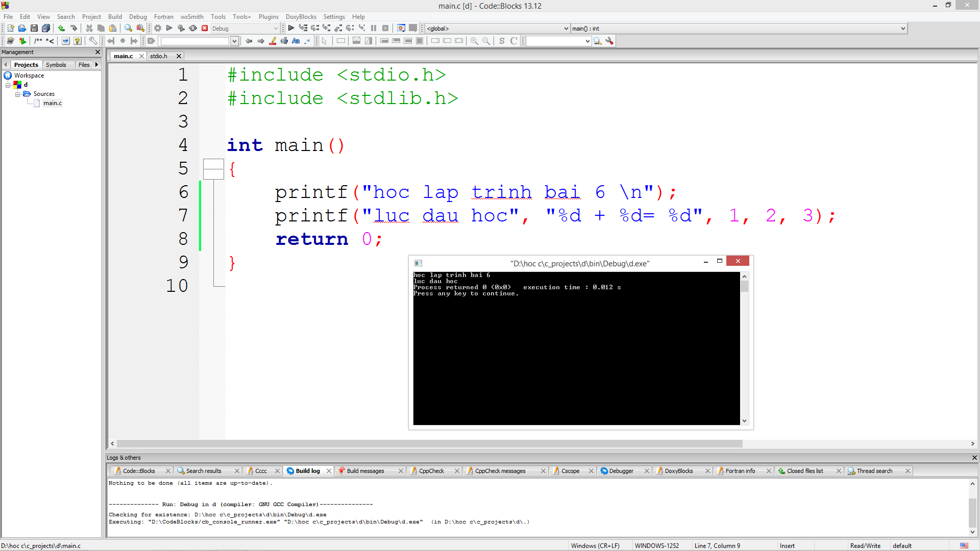The height and width of the screenshot is (551, 980).
Task: Click the Zoom in editor icon
Action: click(474, 41)
